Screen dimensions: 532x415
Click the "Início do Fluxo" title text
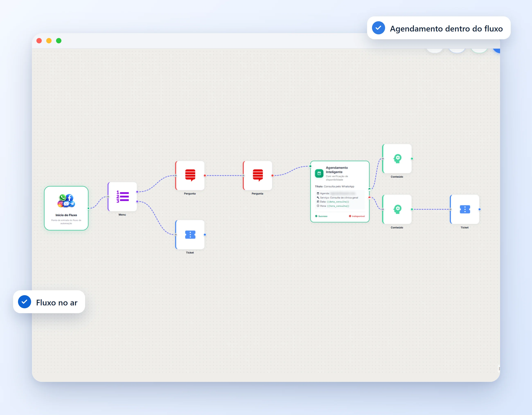66,215
